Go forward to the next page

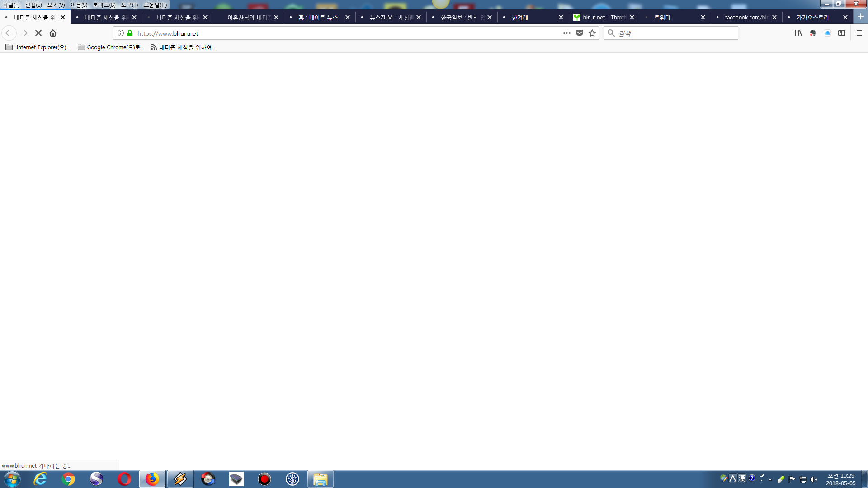24,33
